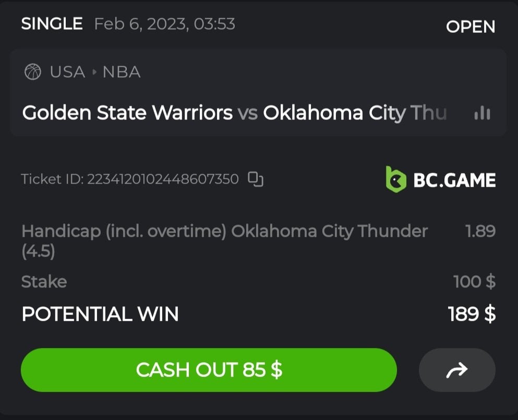Click the green BC.GAME logo icon
Image resolution: width=518 pixels, height=420 pixels.
[x=396, y=179]
